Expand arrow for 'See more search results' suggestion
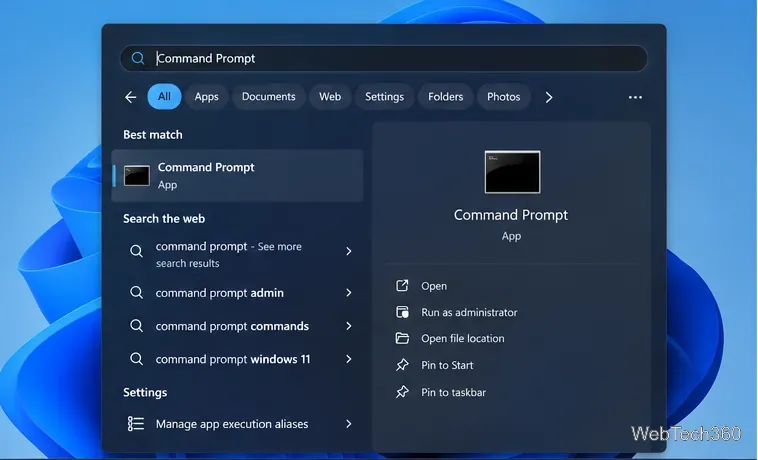Screen dimensions: 758x460 point(349,251)
